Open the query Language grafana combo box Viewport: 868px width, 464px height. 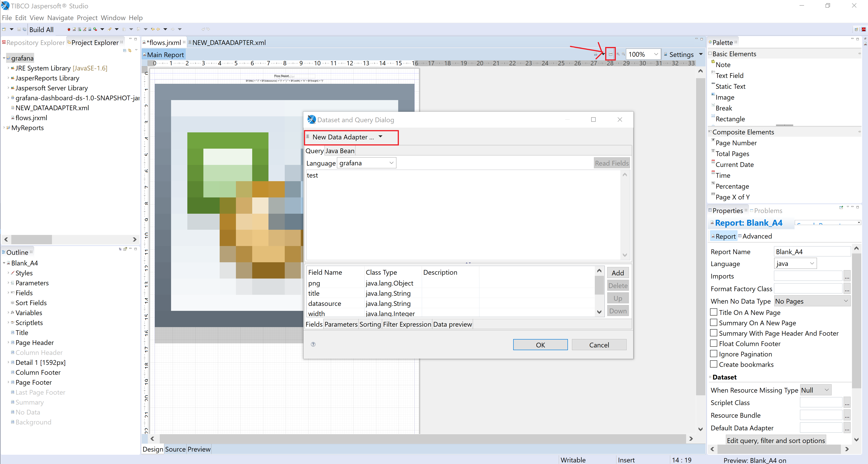pyautogui.click(x=367, y=163)
